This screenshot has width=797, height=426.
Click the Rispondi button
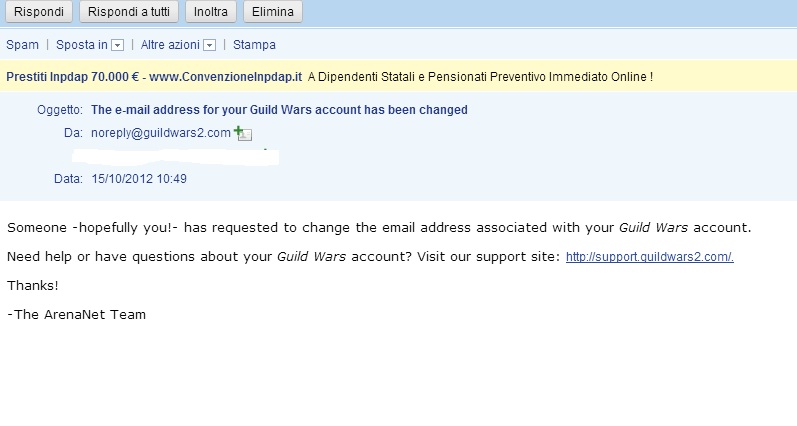39,11
